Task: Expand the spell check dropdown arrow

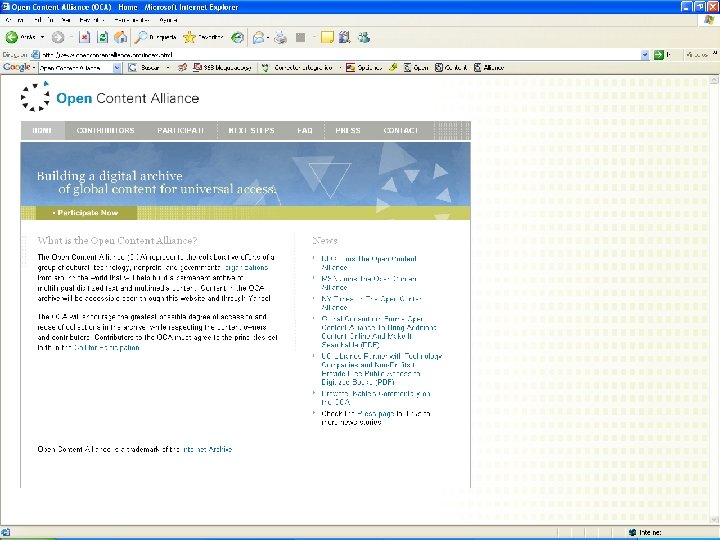Action: click(x=340, y=68)
